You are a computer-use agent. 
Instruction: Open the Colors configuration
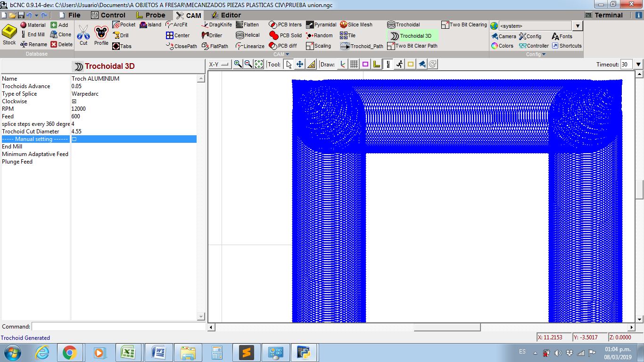pos(503,46)
